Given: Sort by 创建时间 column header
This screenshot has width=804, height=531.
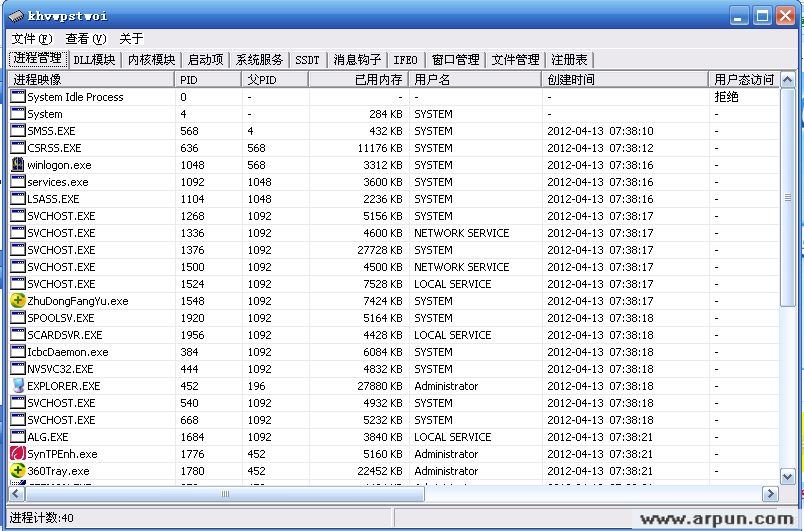Looking at the screenshot, I should (x=625, y=79).
